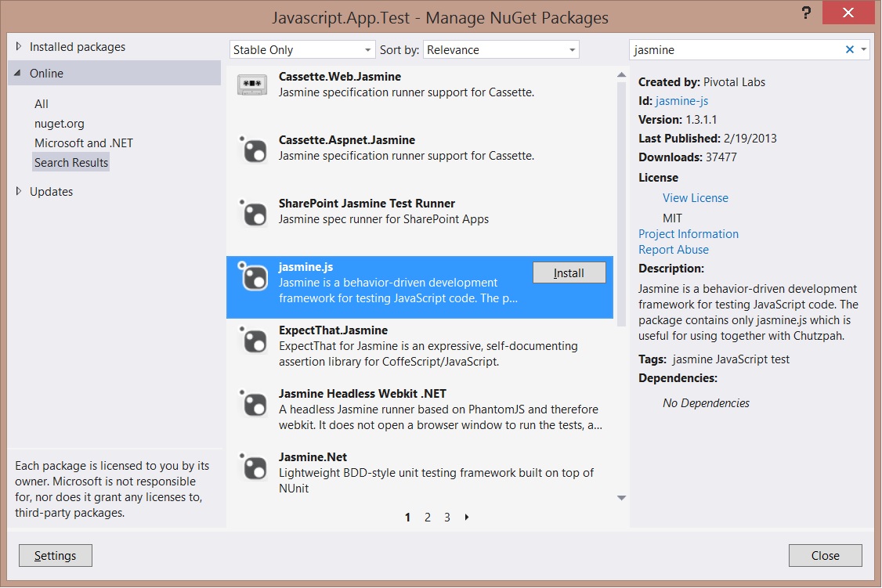Click the package list scrollbar thumb

[x=622, y=204]
